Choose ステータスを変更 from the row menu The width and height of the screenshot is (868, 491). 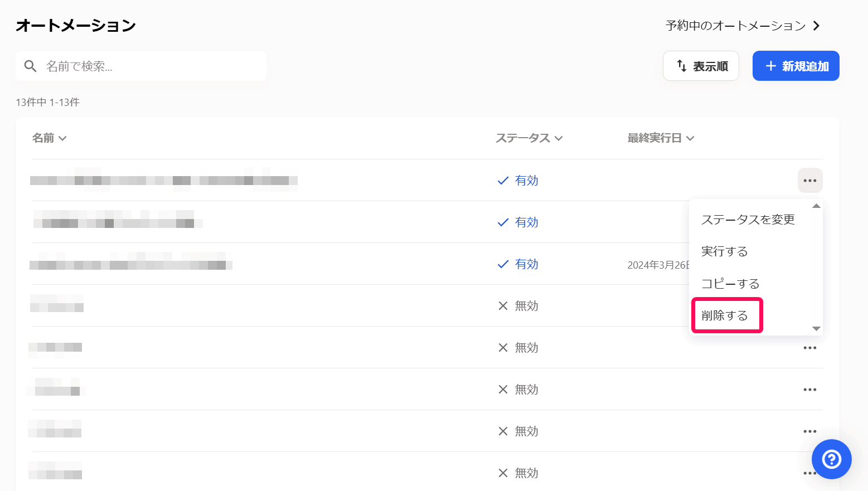(748, 220)
